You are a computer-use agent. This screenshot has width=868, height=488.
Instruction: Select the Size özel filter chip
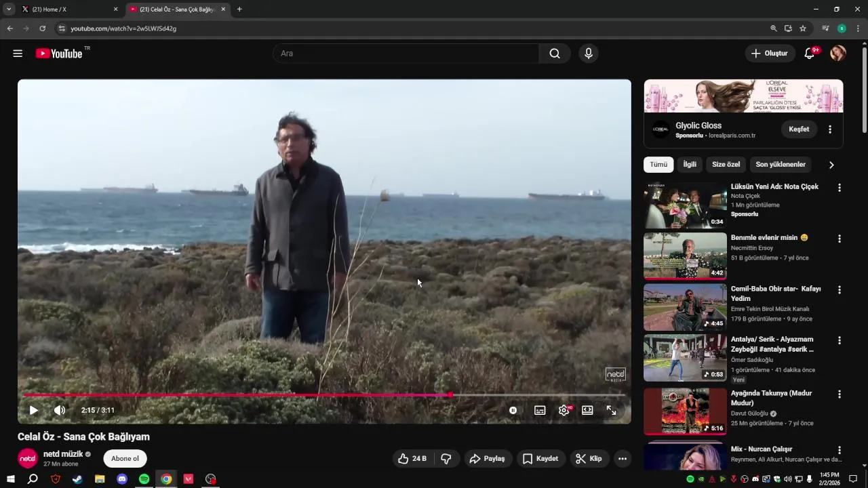pyautogui.click(x=726, y=165)
